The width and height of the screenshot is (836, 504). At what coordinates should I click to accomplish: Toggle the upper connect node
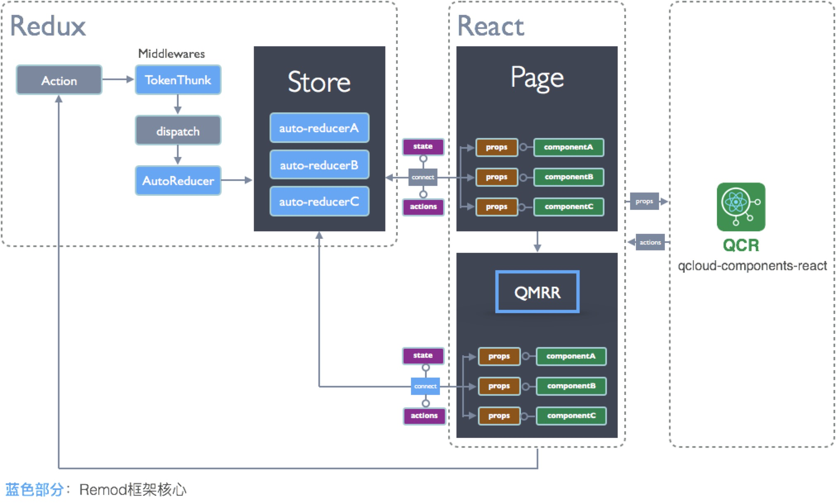tap(423, 177)
